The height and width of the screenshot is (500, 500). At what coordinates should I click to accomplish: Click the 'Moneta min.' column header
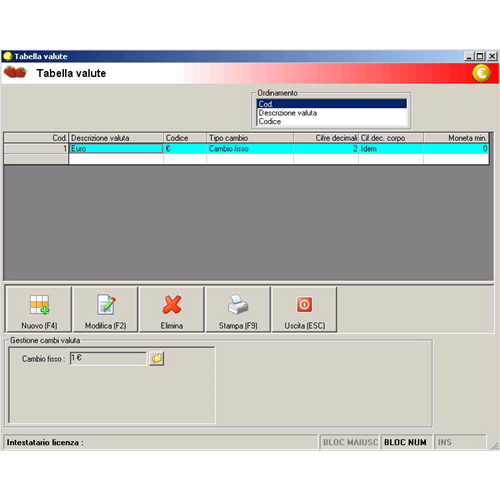tap(456, 138)
